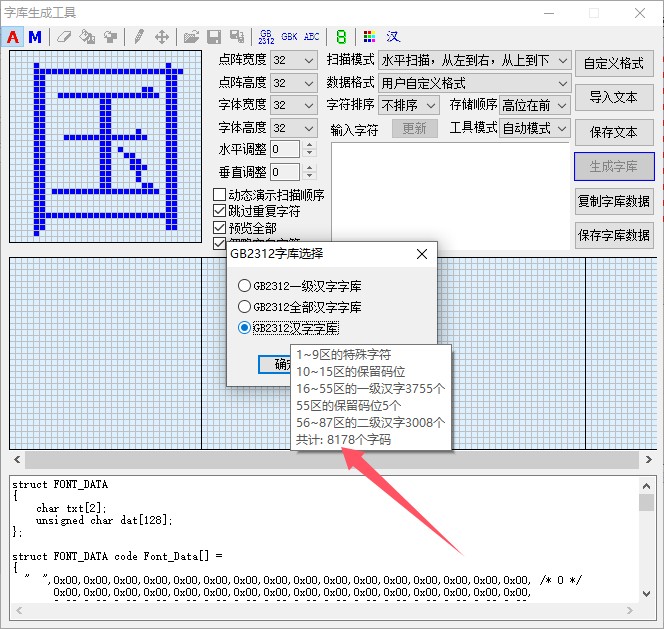Click the 垂直调整 value field

click(x=285, y=172)
